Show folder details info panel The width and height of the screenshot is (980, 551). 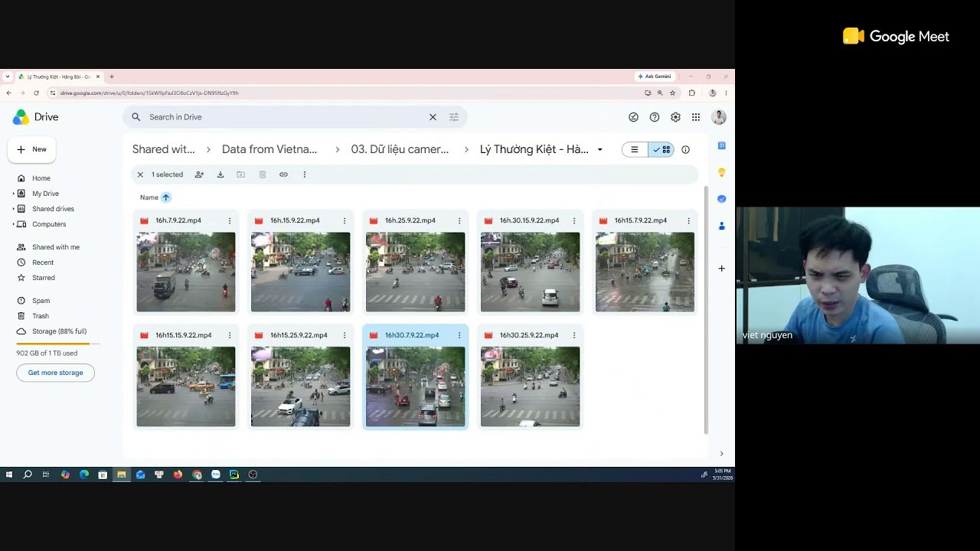[685, 150]
